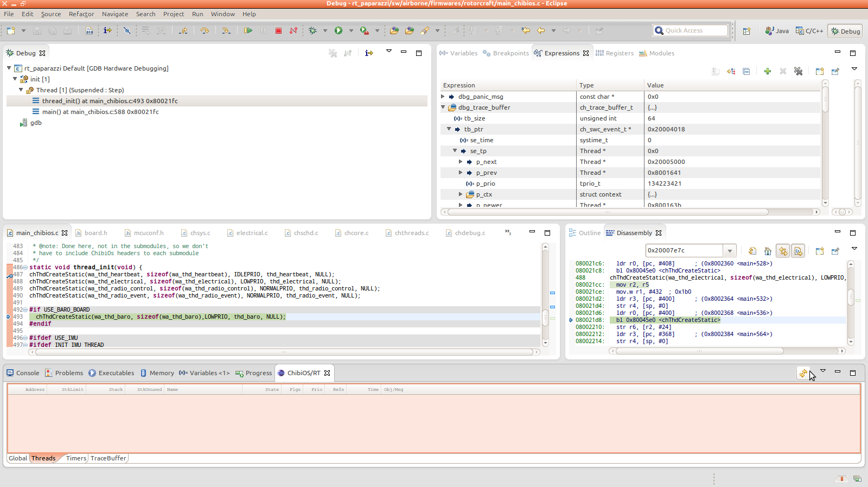Toggle Show Source button in Disassembly toolbar

pos(798,251)
